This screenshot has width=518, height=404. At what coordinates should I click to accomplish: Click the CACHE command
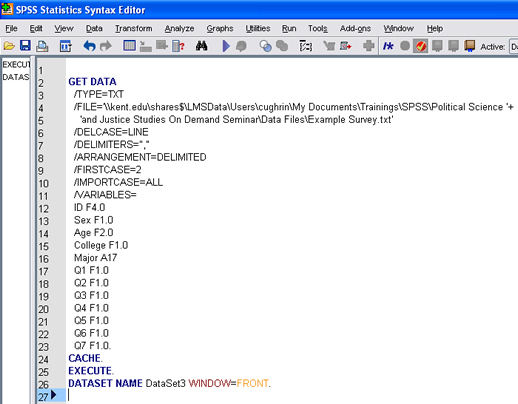point(85,358)
